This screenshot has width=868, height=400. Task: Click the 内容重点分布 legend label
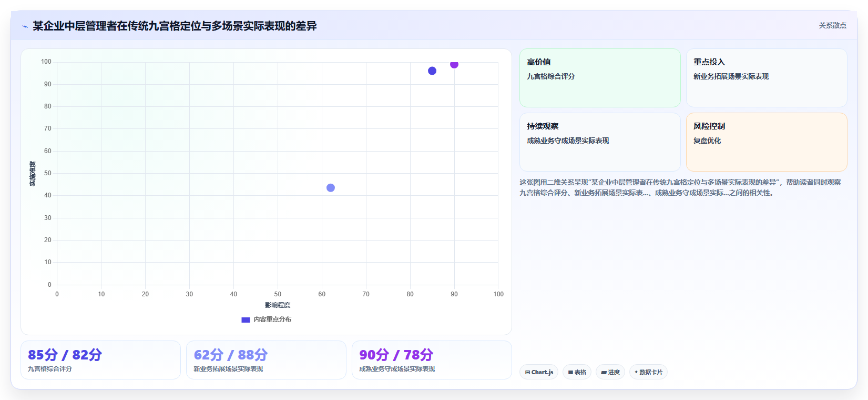272,319
